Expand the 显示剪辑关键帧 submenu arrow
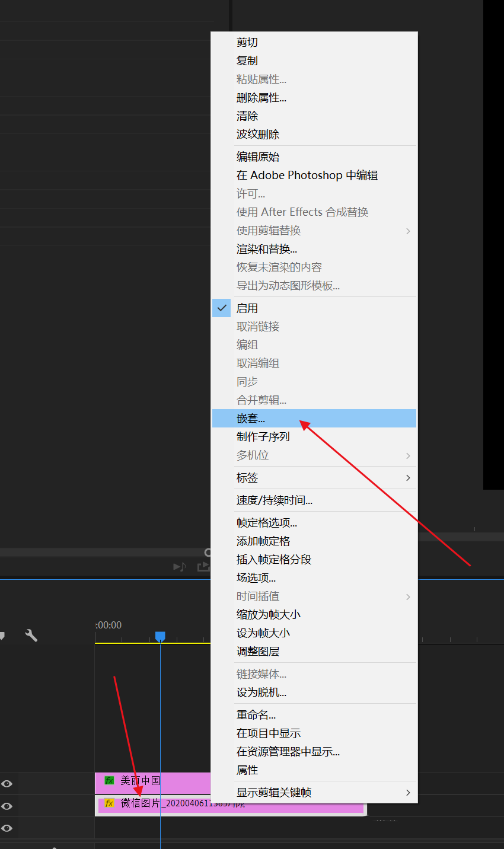The image size is (504, 849). [408, 793]
